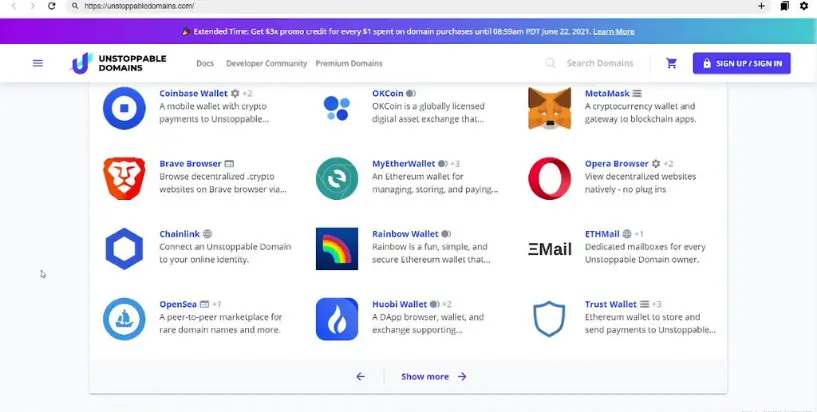Open browser settings gear icon
Image resolution: width=817 pixels, height=412 pixels.
[x=804, y=6]
